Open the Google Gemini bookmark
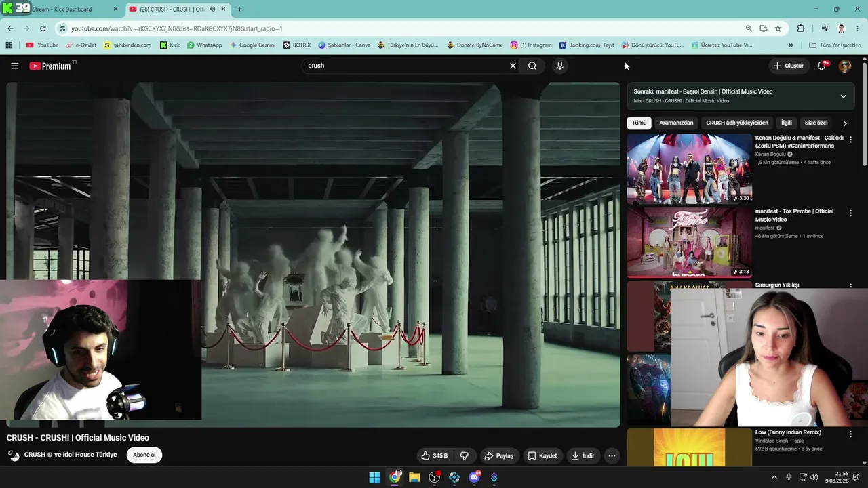Image resolution: width=868 pixels, height=488 pixels. (253, 45)
